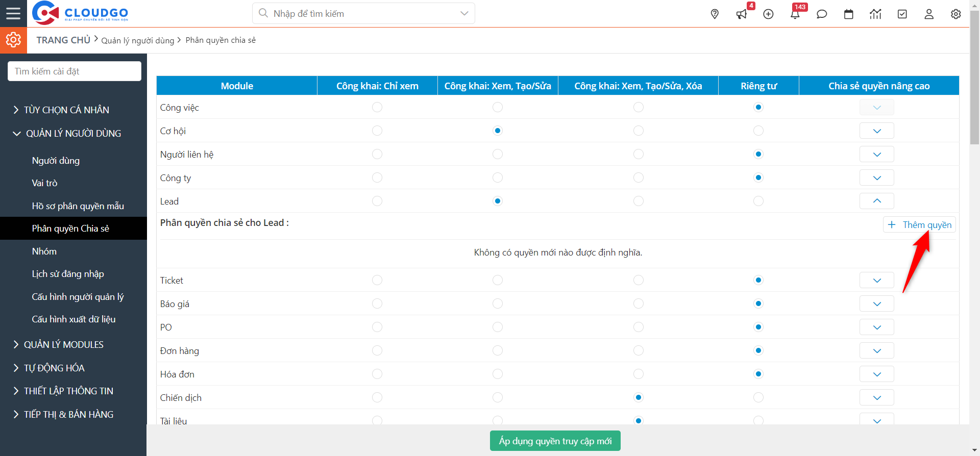Open Quản lý người dùng breadcrumb
The width and height of the screenshot is (980, 456).
(x=138, y=40)
